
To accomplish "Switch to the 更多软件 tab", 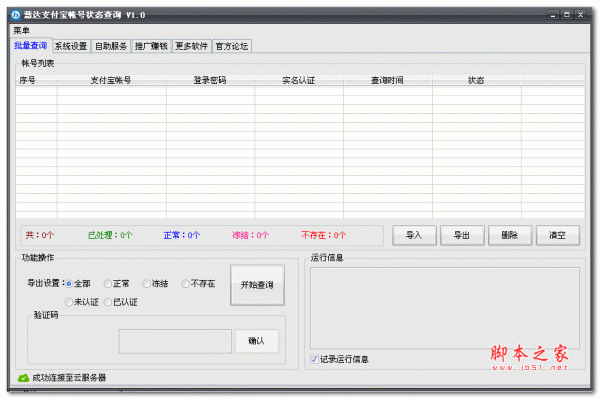I will coord(191,46).
